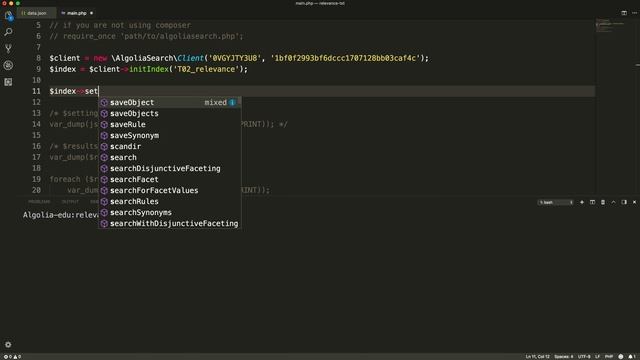
Task: Open editor More Actions ellipsis menu
Action: coord(634,13)
